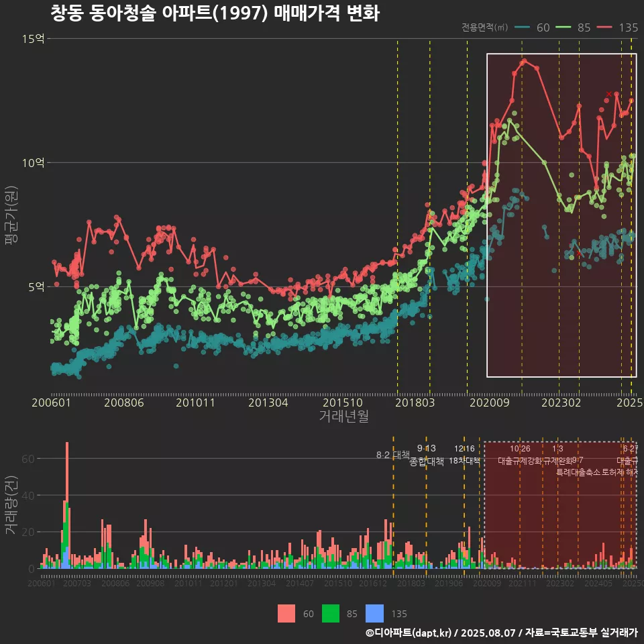Click the '10·26' policy date annotation
Screen dimensions: 644x644
coord(520,449)
